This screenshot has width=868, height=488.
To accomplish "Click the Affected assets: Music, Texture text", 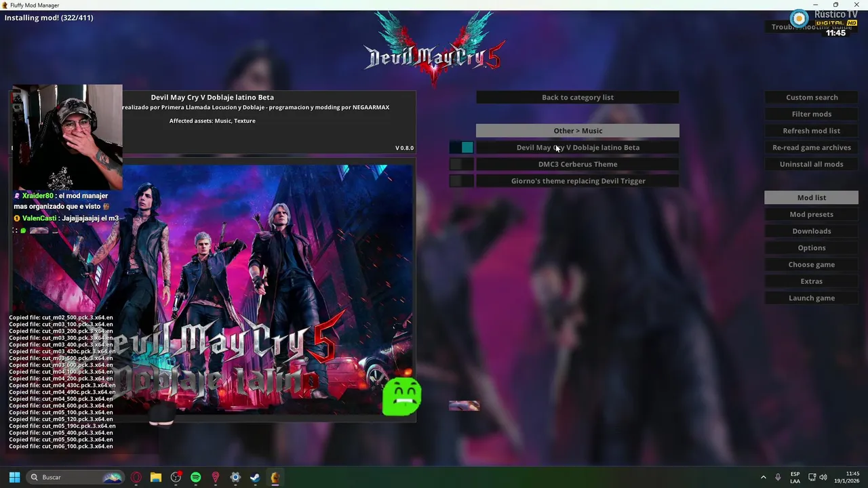I will [212, 121].
